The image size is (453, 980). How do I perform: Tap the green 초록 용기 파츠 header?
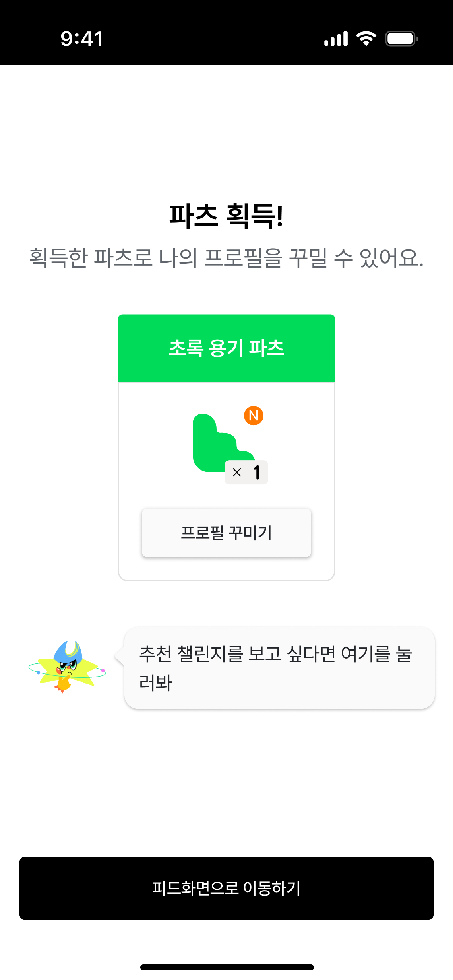tap(226, 348)
